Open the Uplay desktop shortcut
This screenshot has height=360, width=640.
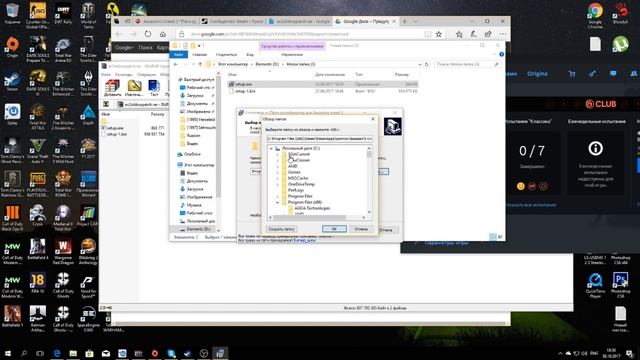12,115
